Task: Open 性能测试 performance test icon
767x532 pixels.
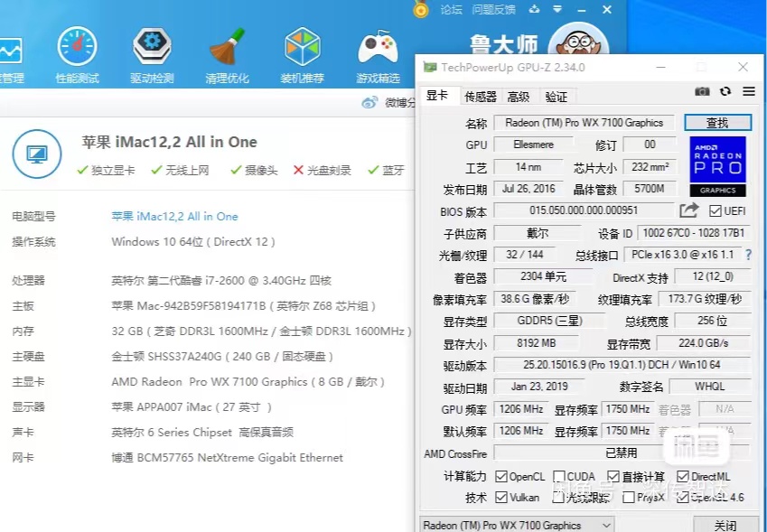Action: point(78,47)
